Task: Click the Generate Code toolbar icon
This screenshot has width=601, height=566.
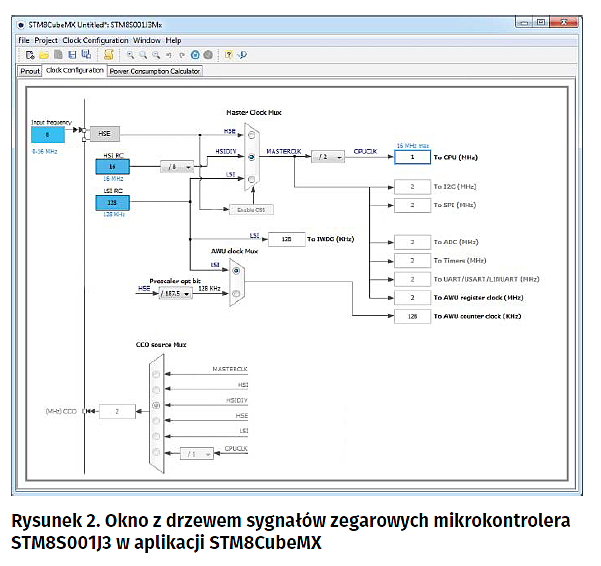Action: click(x=108, y=55)
